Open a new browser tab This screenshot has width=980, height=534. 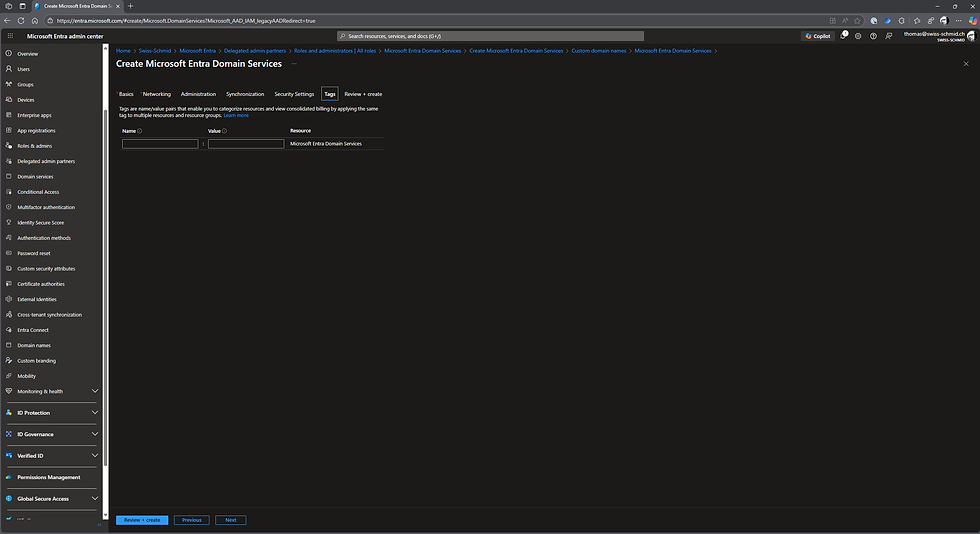[x=130, y=6]
